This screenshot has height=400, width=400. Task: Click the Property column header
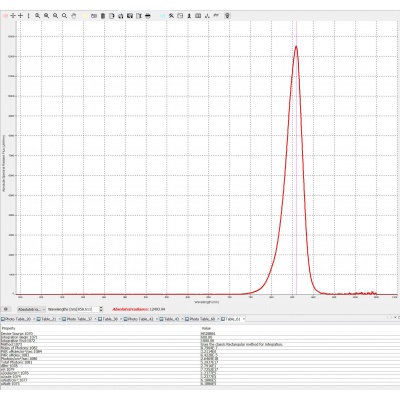[x=9, y=328]
